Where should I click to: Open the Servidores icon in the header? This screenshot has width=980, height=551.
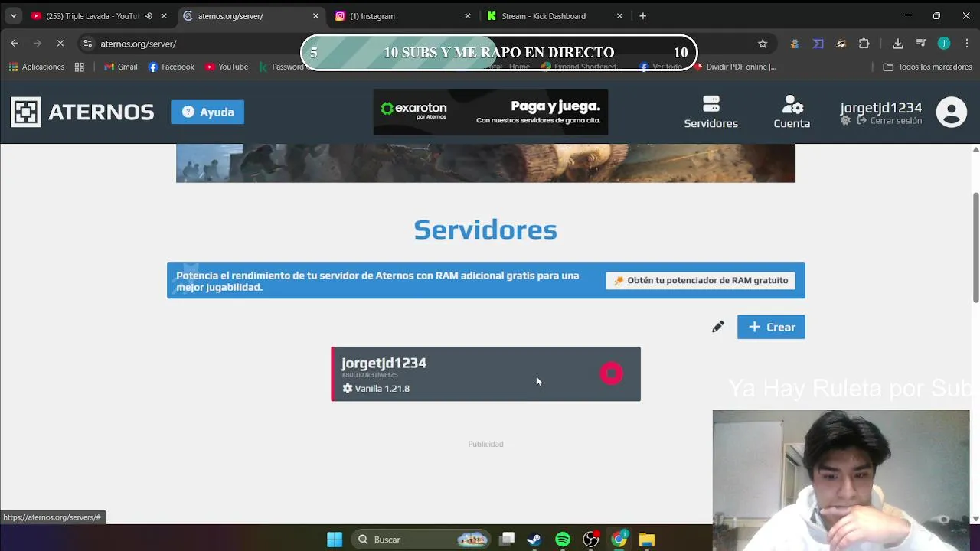tap(710, 112)
